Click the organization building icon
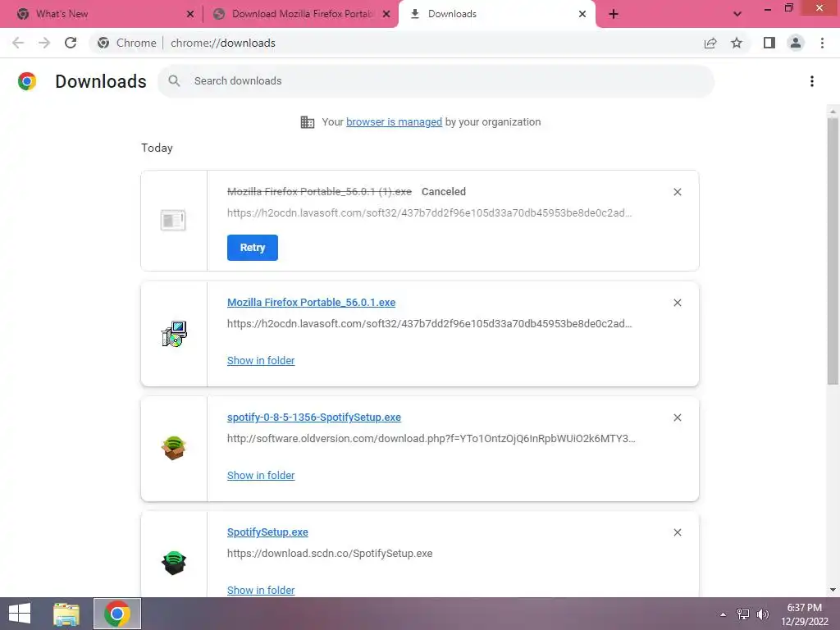The height and width of the screenshot is (630, 840). (x=307, y=122)
